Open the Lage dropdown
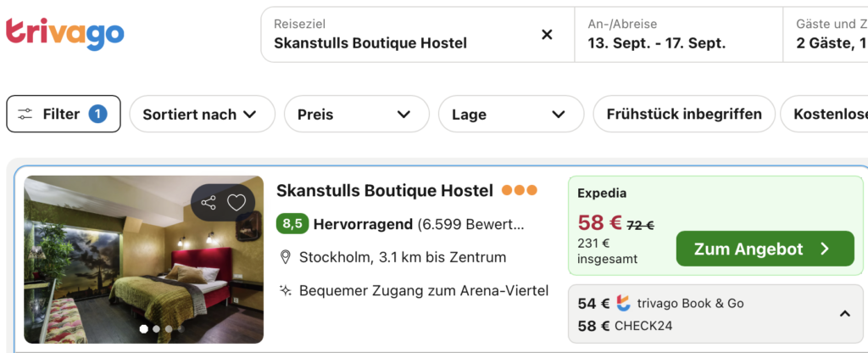The height and width of the screenshot is (353, 868). click(511, 115)
